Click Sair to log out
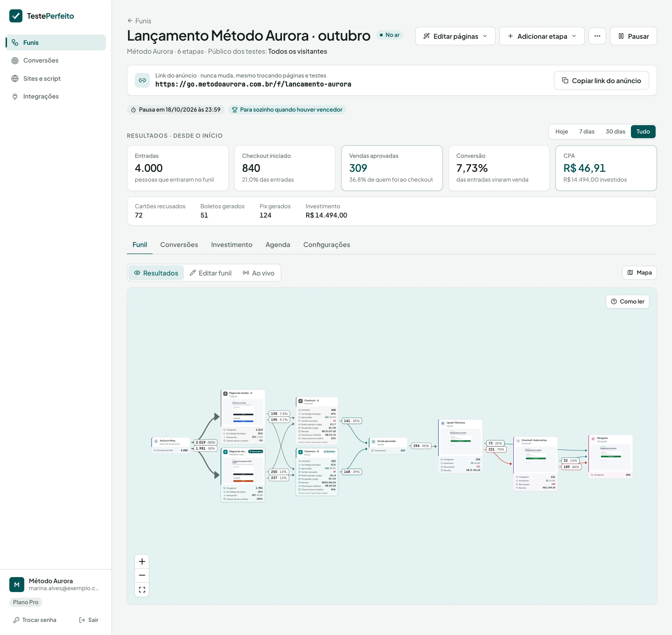 click(x=89, y=620)
